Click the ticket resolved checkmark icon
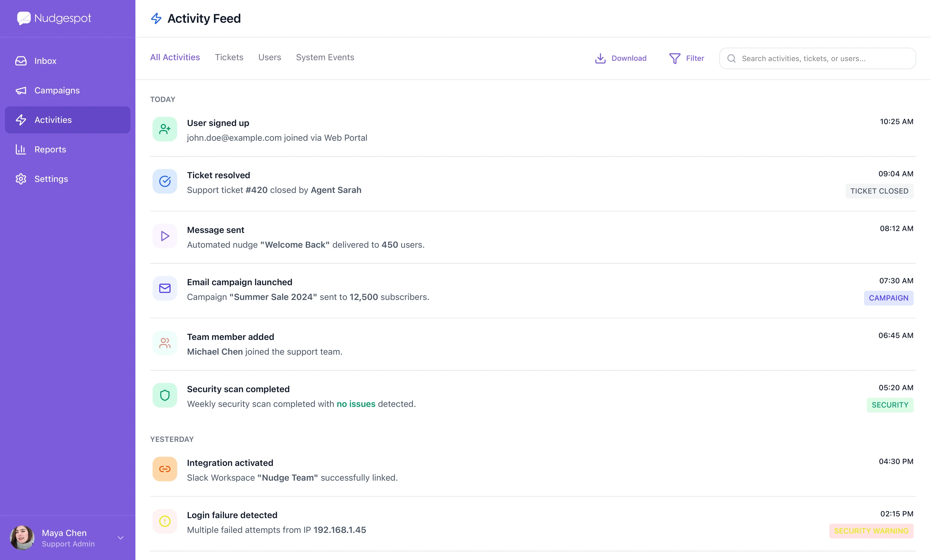The height and width of the screenshot is (560, 931). (x=165, y=181)
